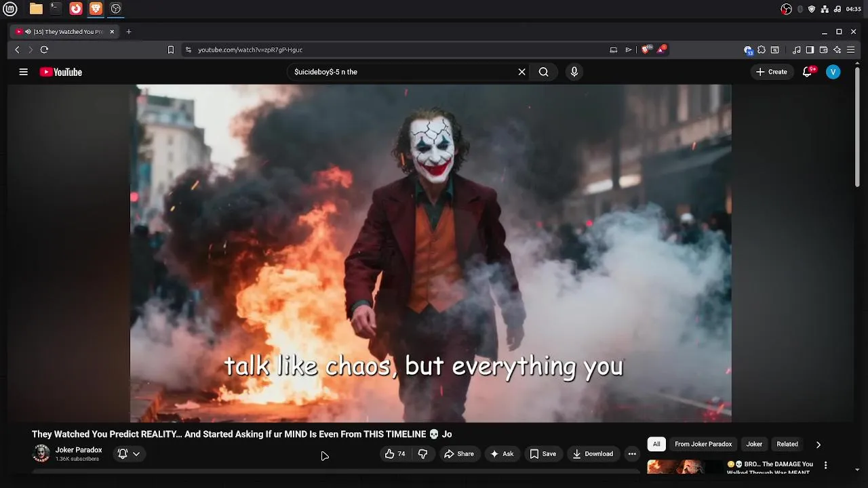Click the Create button
This screenshot has width=868, height=488.
772,72
